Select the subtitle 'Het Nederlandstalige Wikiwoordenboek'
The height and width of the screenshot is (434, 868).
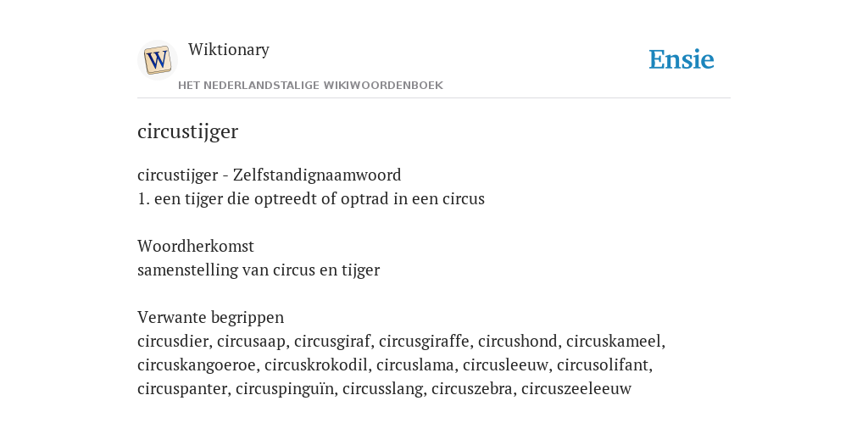[310, 86]
